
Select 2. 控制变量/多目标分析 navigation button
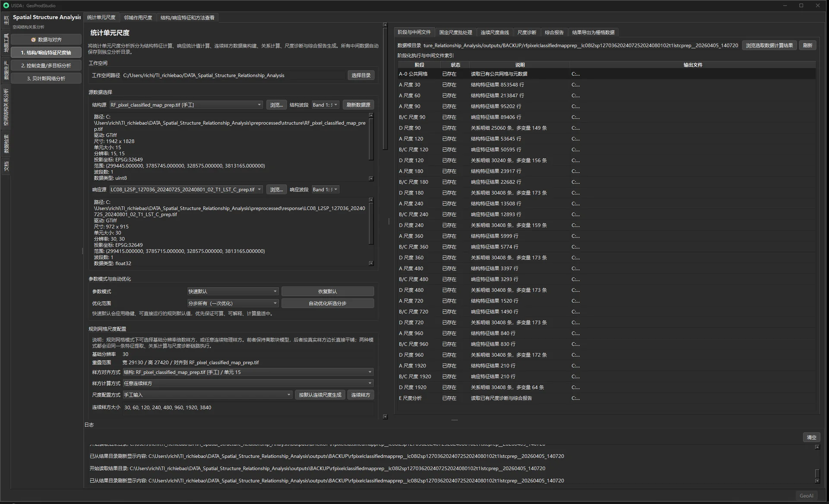[x=46, y=66]
